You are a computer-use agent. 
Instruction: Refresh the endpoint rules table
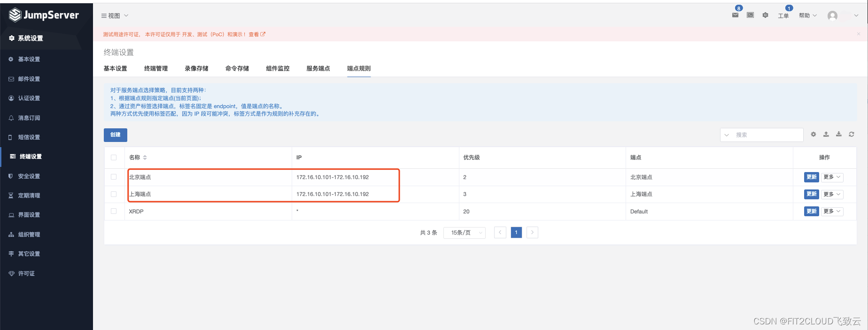(852, 134)
